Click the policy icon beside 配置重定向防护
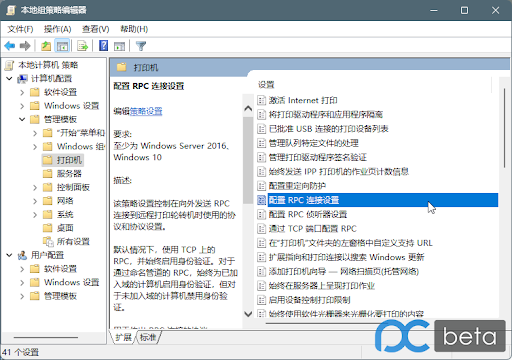This screenshot has height=360, width=512. (x=262, y=186)
